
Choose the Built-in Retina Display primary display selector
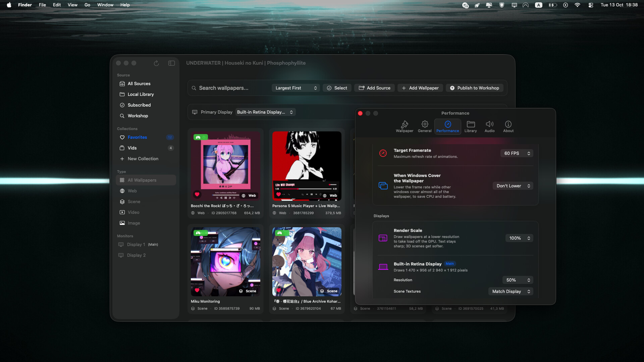265,112
